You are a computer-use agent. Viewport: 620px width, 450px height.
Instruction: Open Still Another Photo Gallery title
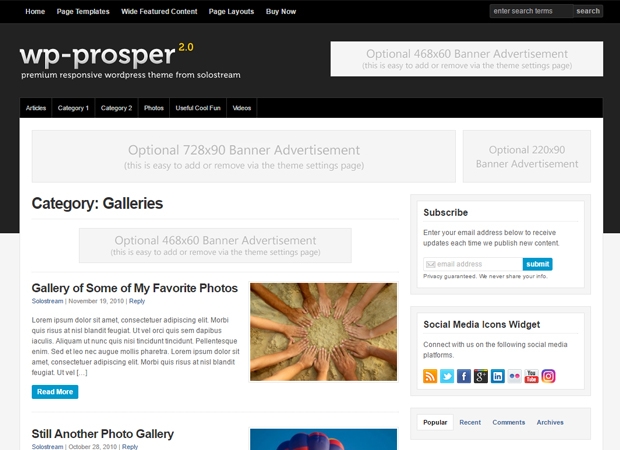pyautogui.click(x=102, y=434)
